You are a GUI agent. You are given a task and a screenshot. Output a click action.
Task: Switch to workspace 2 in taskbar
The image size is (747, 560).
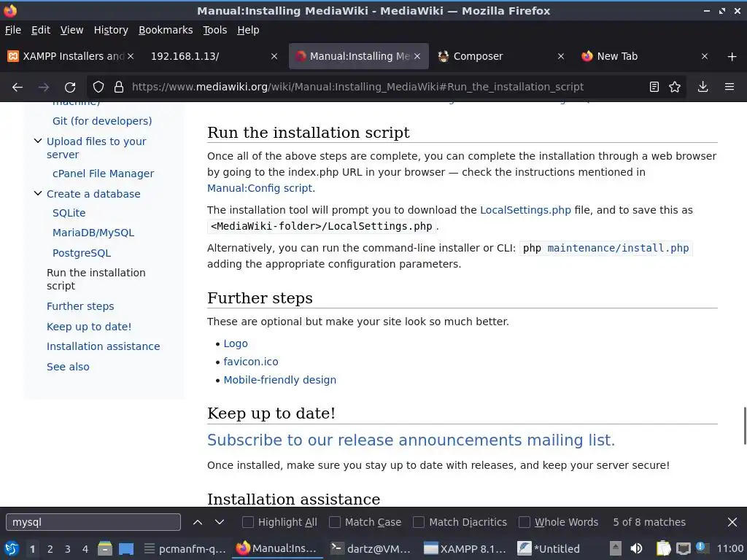click(x=50, y=548)
